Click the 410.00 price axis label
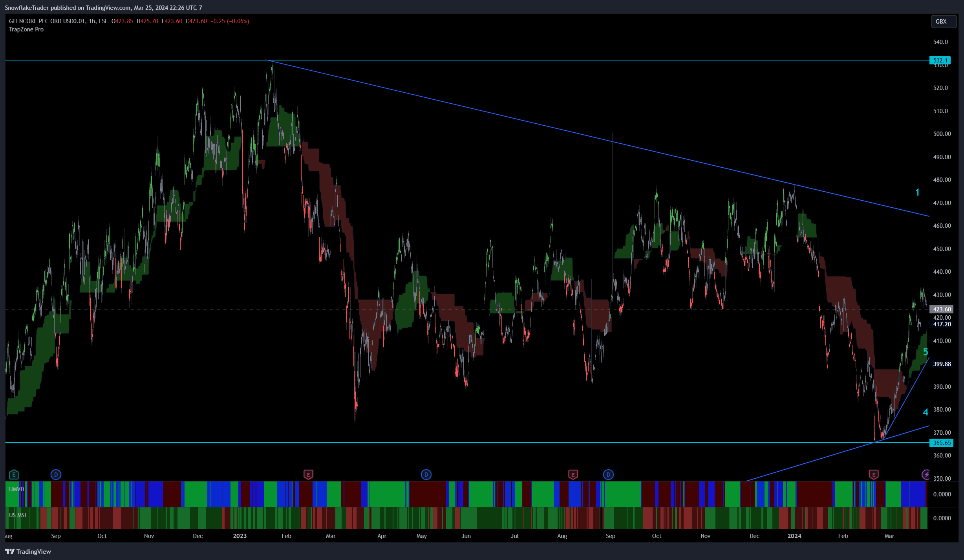This screenshot has height=560, width=964. click(x=942, y=341)
